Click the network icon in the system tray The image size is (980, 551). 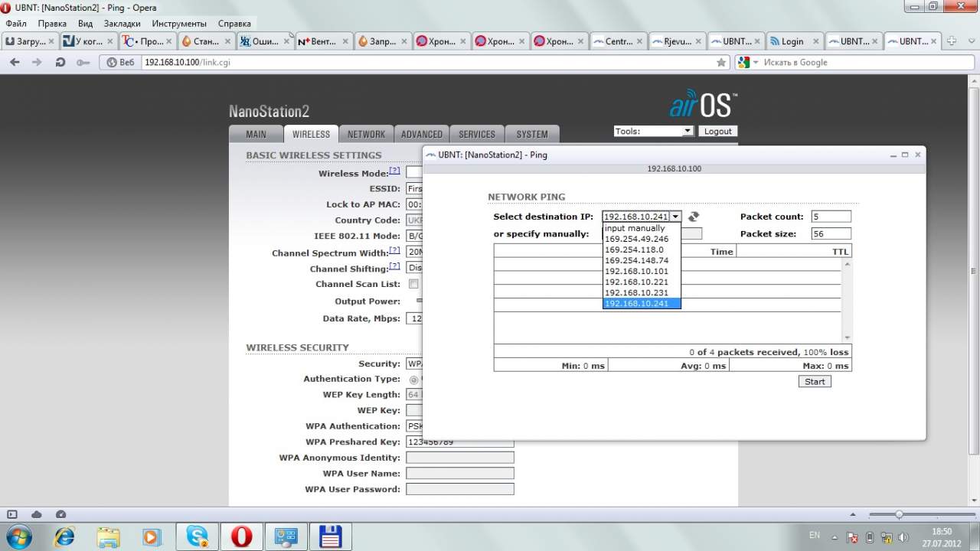[887, 536]
